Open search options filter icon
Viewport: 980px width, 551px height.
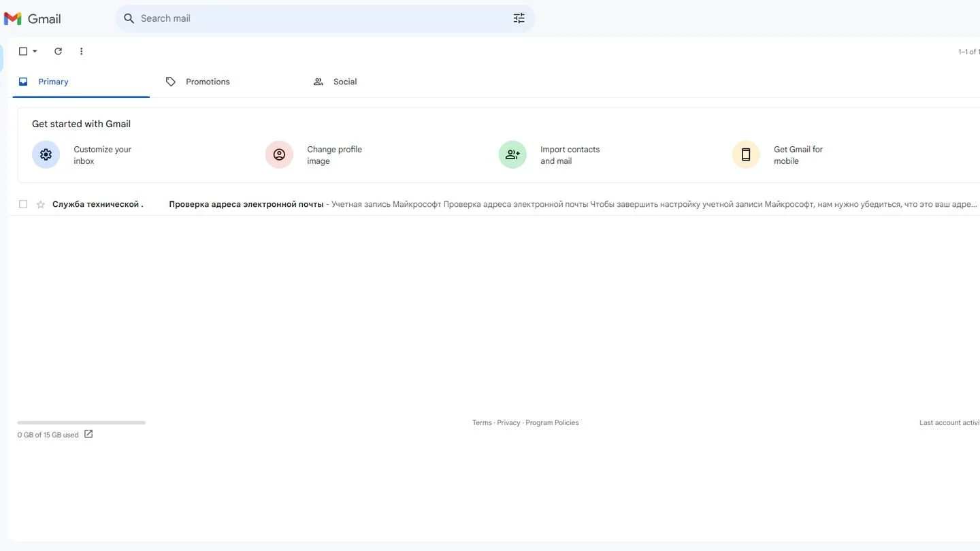pyautogui.click(x=519, y=18)
